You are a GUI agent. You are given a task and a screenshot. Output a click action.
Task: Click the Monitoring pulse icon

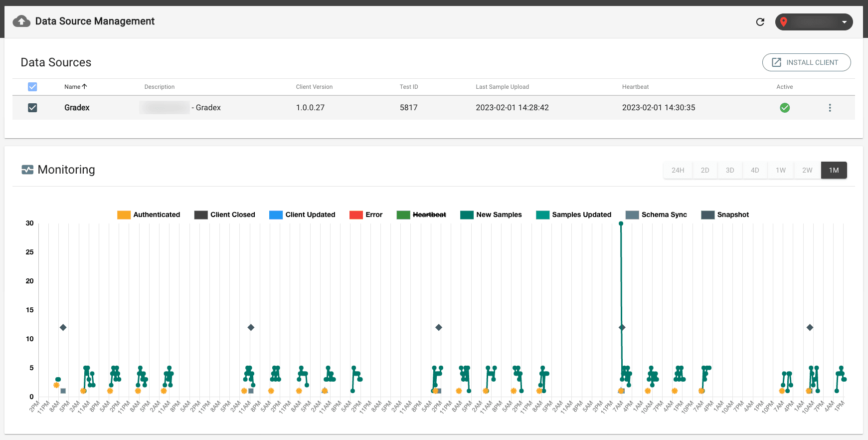[x=27, y=170]
